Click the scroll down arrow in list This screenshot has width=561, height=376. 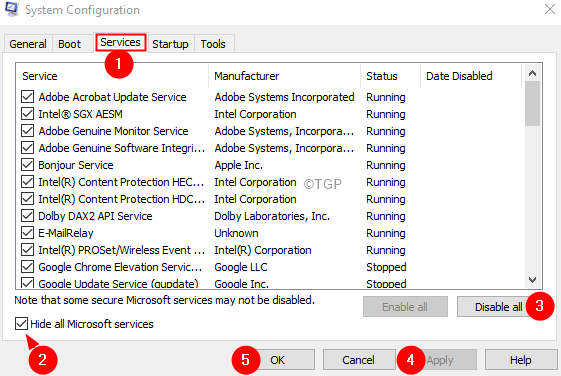[532, 280]
